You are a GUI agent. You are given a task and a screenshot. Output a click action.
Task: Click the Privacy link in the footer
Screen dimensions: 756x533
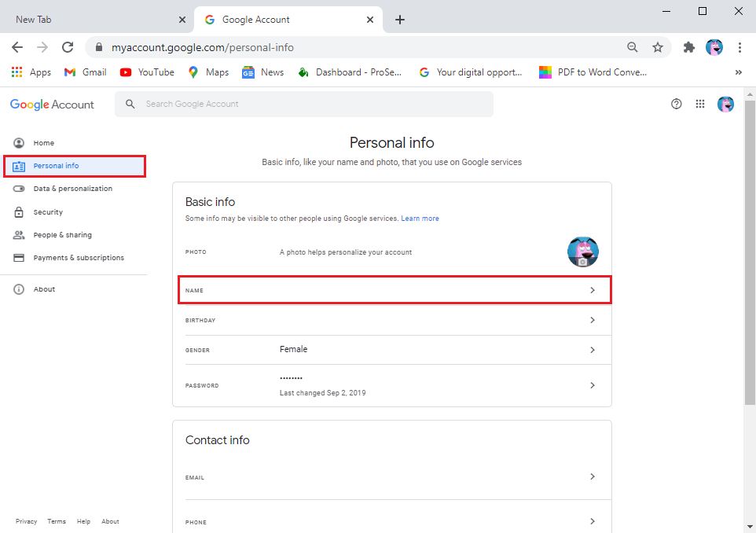pos(26,521)
